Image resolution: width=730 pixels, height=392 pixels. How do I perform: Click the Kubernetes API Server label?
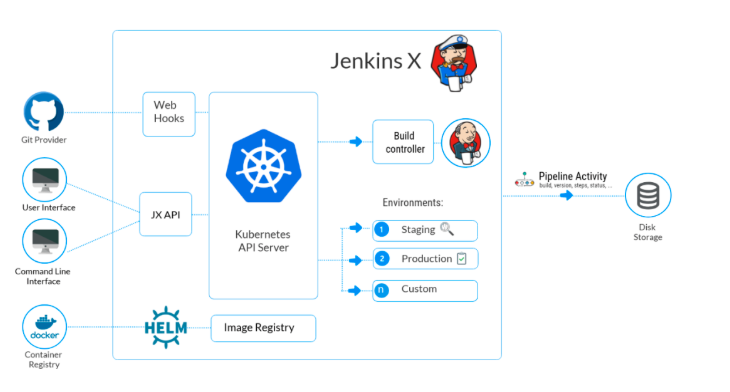263,241
